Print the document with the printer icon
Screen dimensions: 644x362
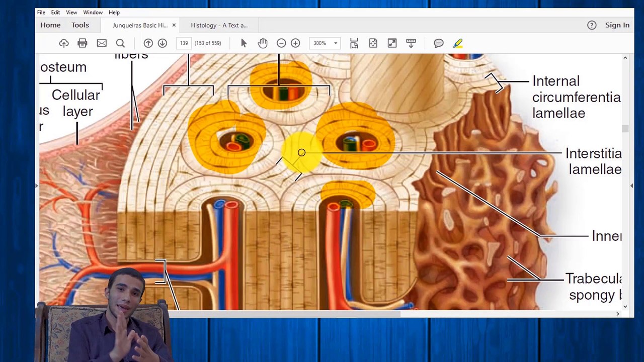pos(83,43)
